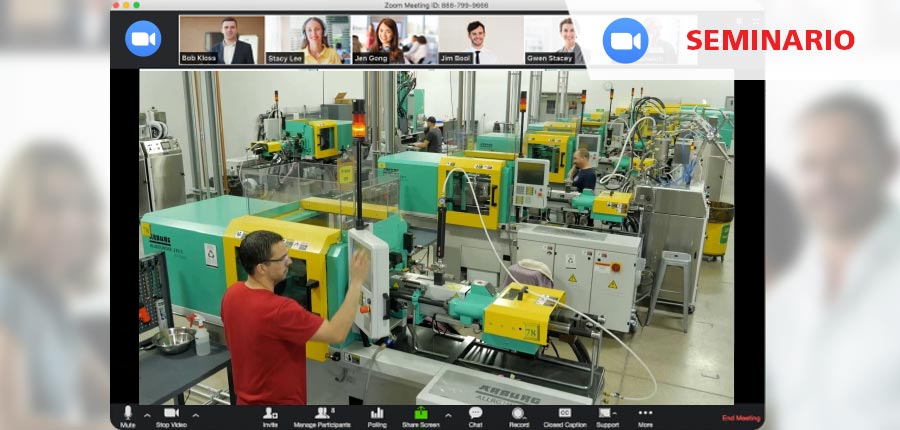The width and height of the screenshot is (900, 430).
Task: Select Bob Kloss video thumbnail
Action: (x=221, y=40)
